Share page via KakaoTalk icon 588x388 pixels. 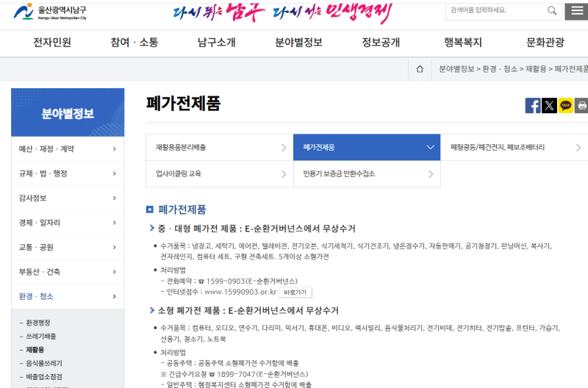click(x=565, y=105)
